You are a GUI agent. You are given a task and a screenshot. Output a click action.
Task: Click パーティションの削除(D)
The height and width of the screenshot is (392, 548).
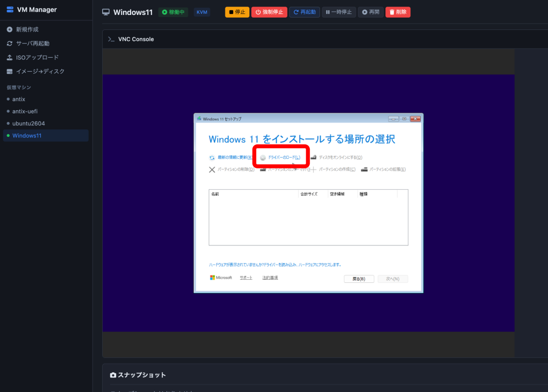click(236, 170)
